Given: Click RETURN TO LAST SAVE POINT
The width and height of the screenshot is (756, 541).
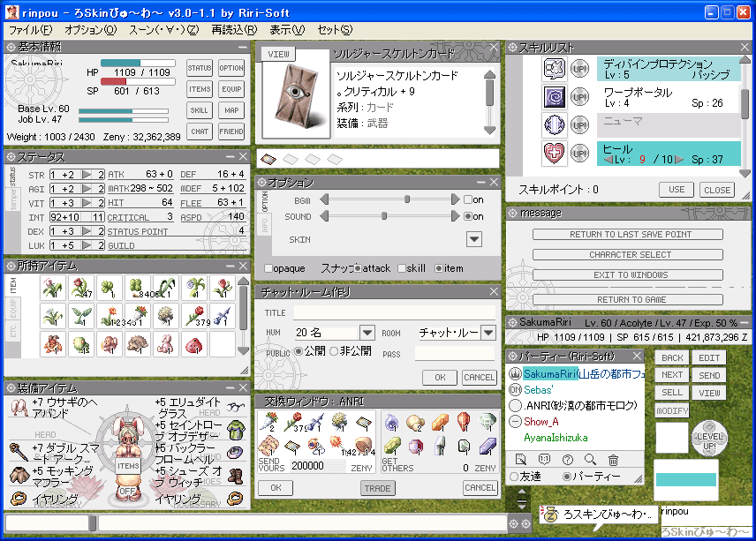Looking at the screenshot, I should [x=628, y=234].
